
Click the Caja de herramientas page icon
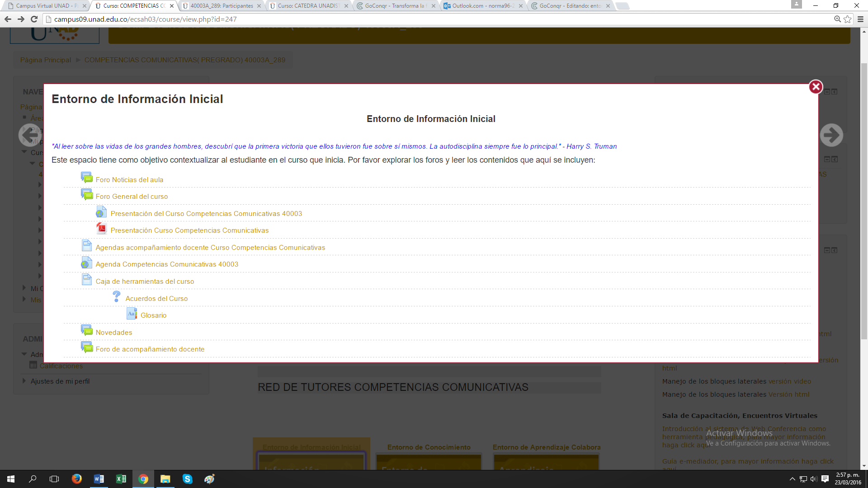86,280
